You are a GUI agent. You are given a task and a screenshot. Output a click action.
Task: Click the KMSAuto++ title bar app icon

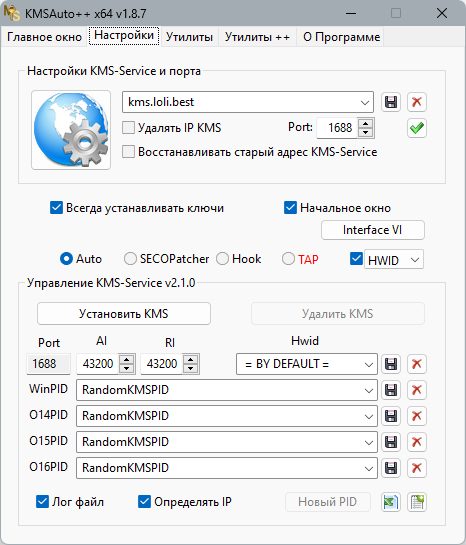pyautogui.click(x=11, y=13)
